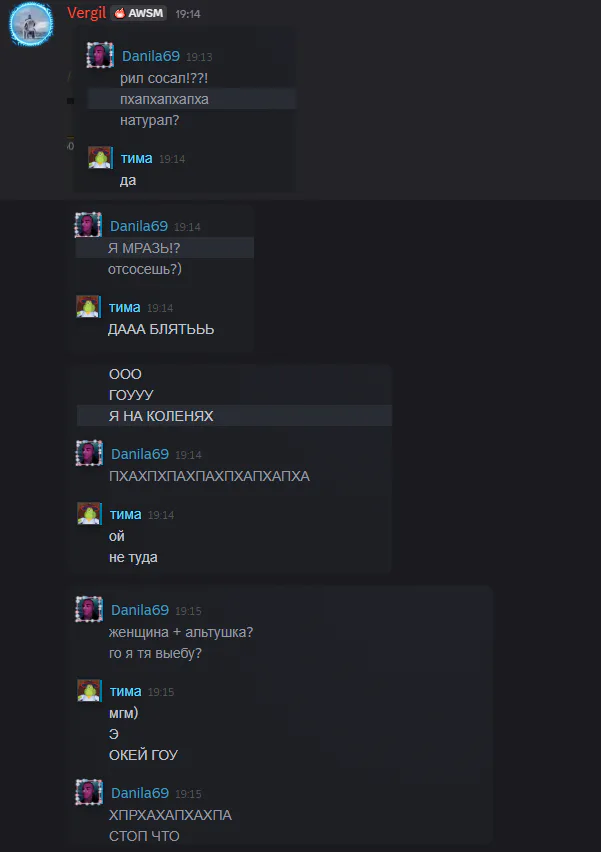
Task: Click Danila69 avatar at 'женщина + альтушка?' message
Action: coord(89,609)
